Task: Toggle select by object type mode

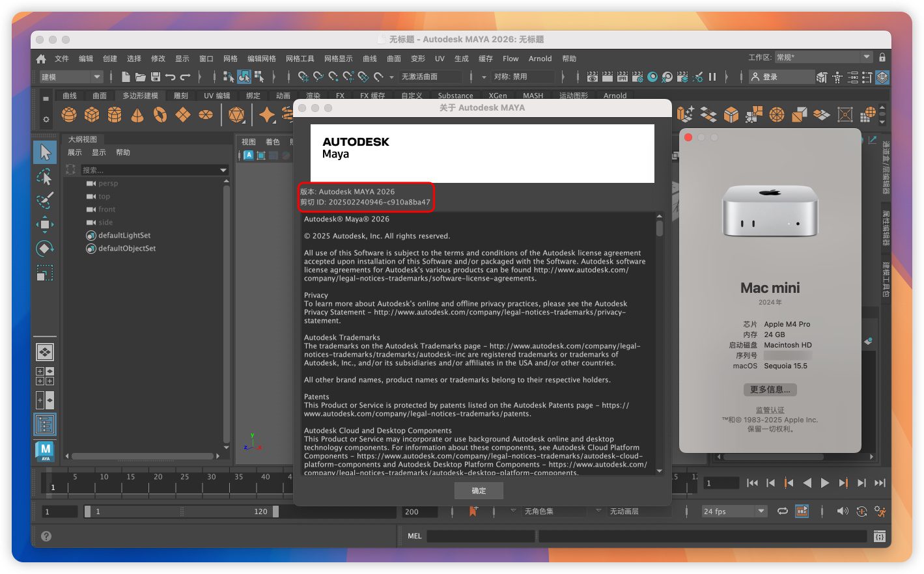Action: click(x=244, y=77)
